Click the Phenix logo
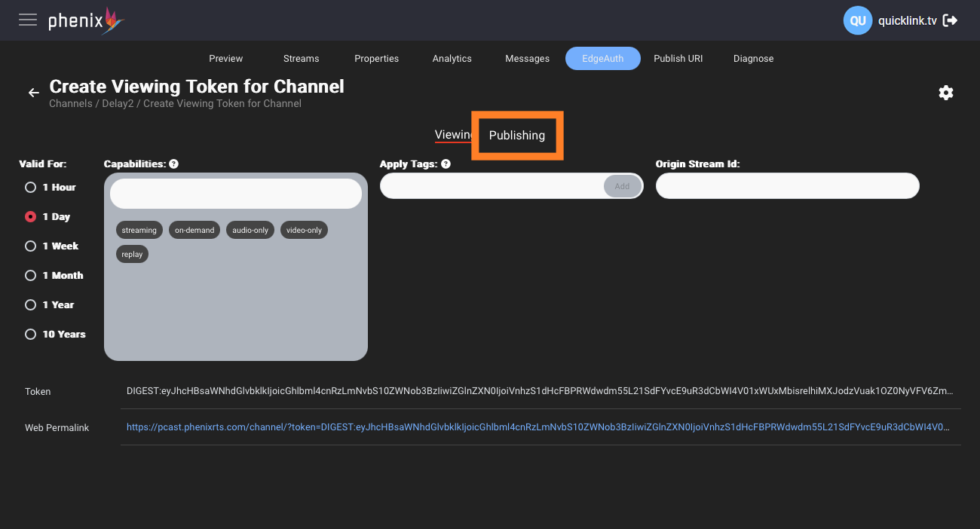 (x=86, y=20)
